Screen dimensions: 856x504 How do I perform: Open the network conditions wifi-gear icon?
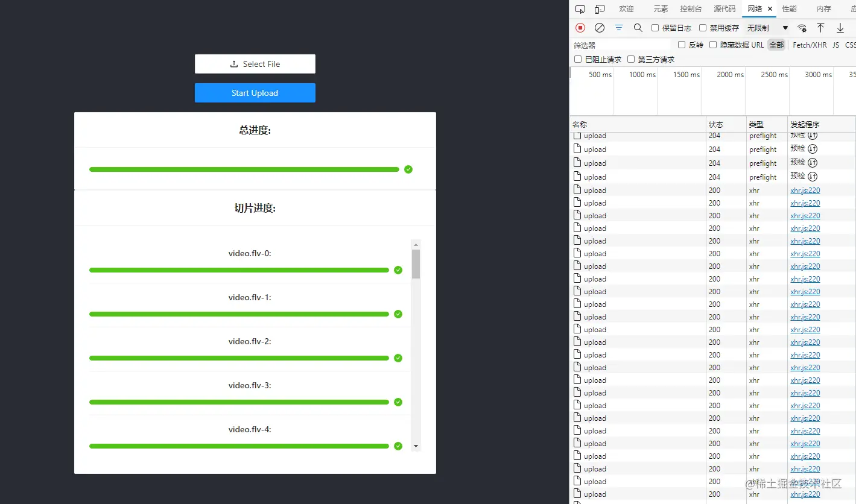click(x=802, y=28)
